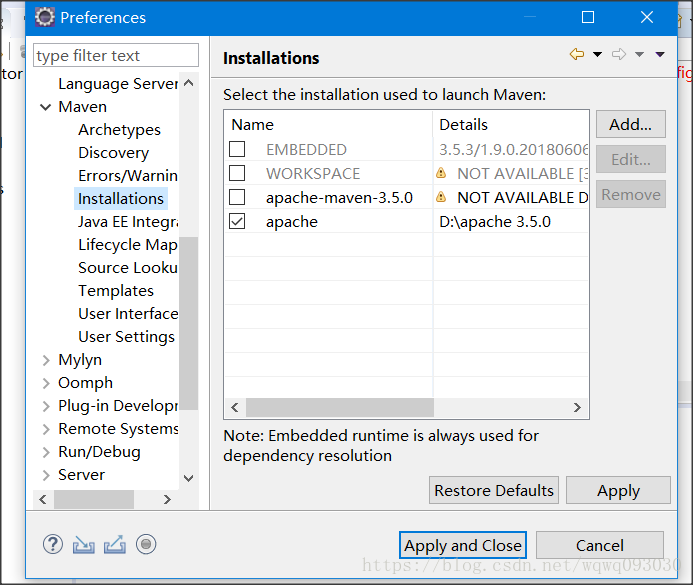The height and width of the screenshot is (585, 693).
Task: Click the Apply button
Action: (618, 490)
